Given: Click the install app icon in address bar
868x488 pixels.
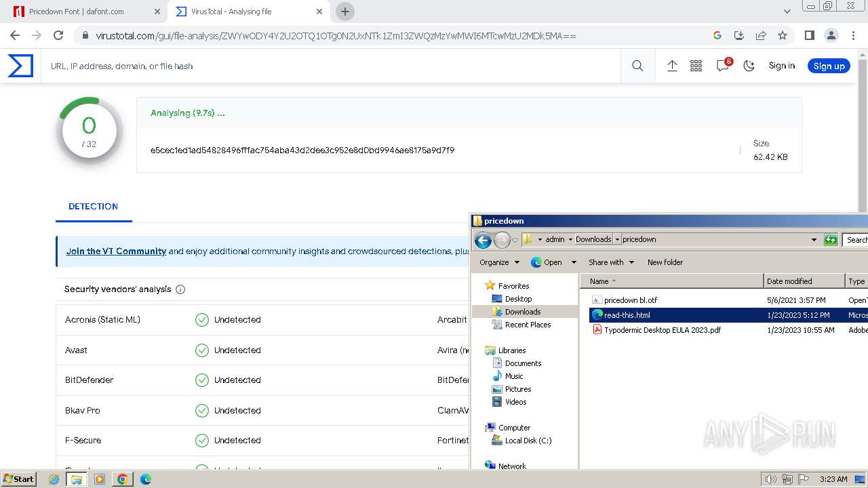Looking at the screenshot, I should 739,35.
